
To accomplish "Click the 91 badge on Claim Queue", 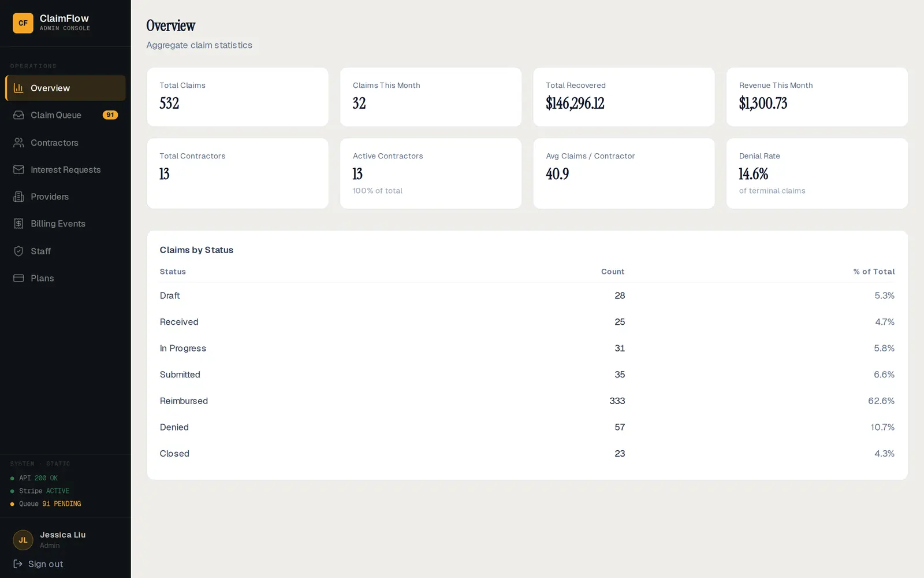I will [x=110, y=115].
